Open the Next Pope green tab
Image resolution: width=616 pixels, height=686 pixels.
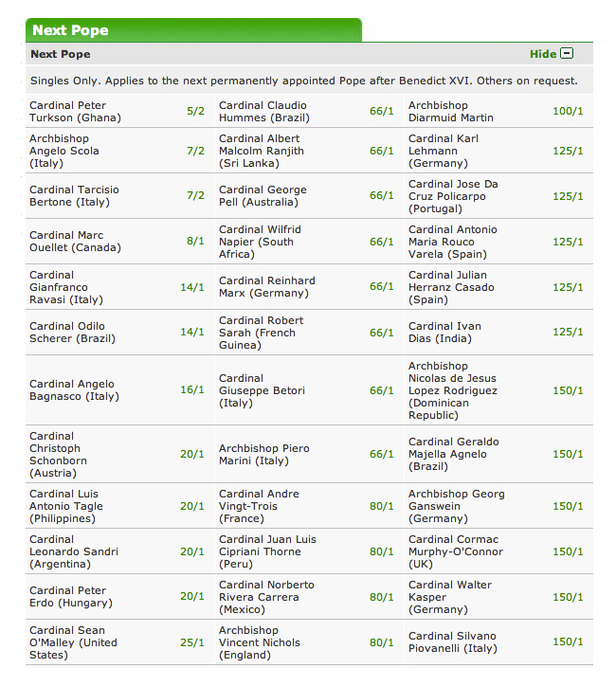[x=193, y=29]
